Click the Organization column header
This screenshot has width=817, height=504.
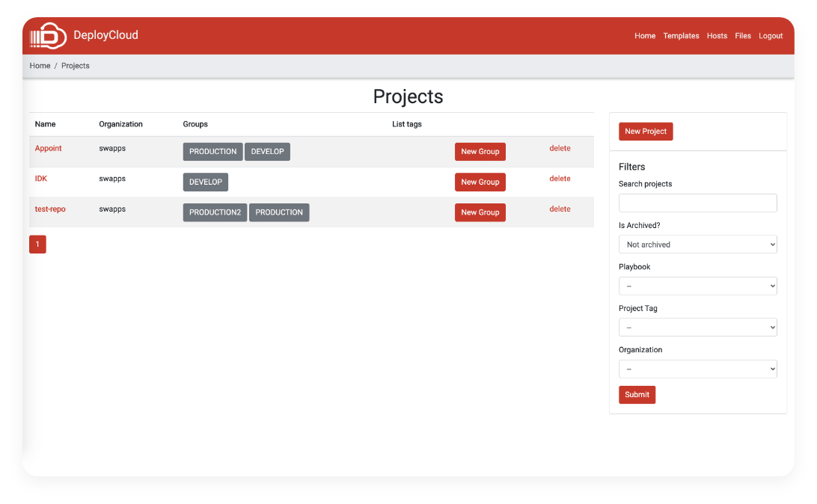pyautogui.click(x=121, y=124)
